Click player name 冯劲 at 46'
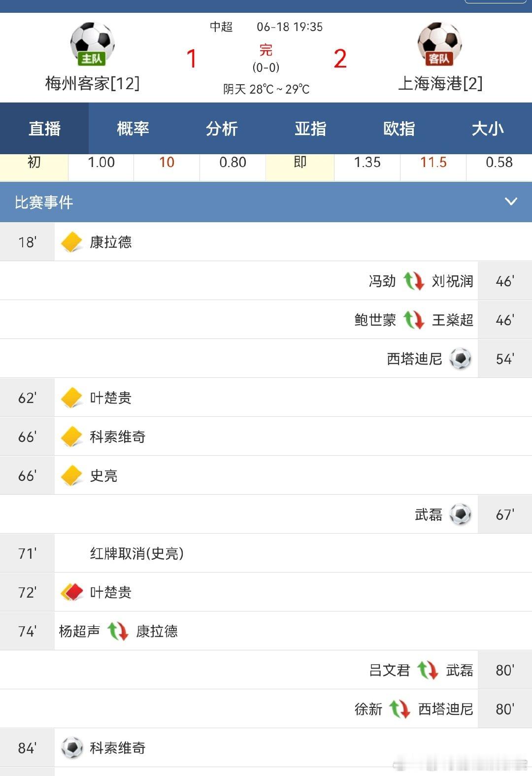The width and height of the screenshot is (532, 776). pyautogui.click(x=382, y=281)
